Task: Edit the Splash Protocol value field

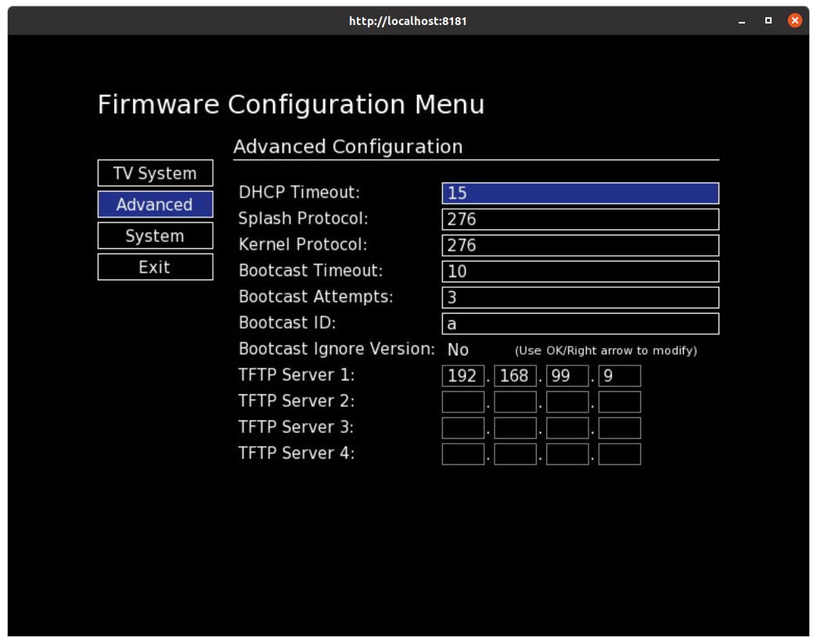Action: pyautogui.click(x=581, y=219)
